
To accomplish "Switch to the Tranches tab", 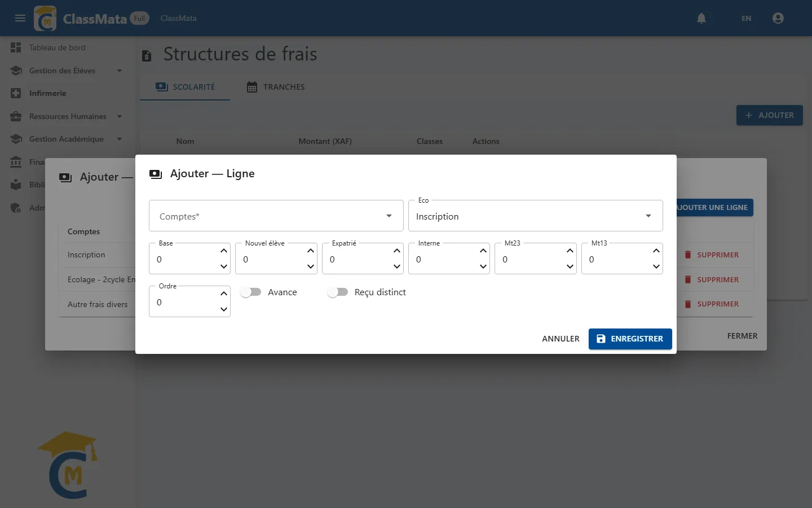I will tap(276, 87).
